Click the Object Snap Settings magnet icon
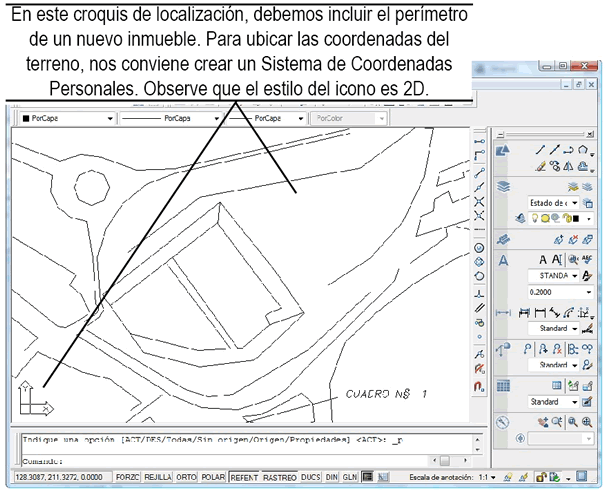Screen dimensions: 605x491 479,386
